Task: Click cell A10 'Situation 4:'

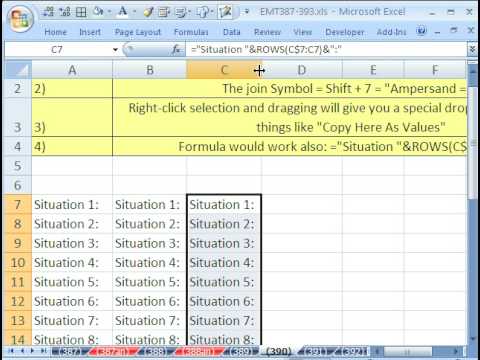Action: (72, 263)
